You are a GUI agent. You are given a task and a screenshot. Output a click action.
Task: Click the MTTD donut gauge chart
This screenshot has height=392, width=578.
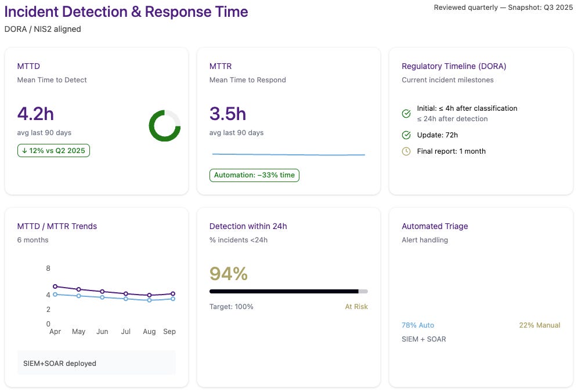point(165,126)
